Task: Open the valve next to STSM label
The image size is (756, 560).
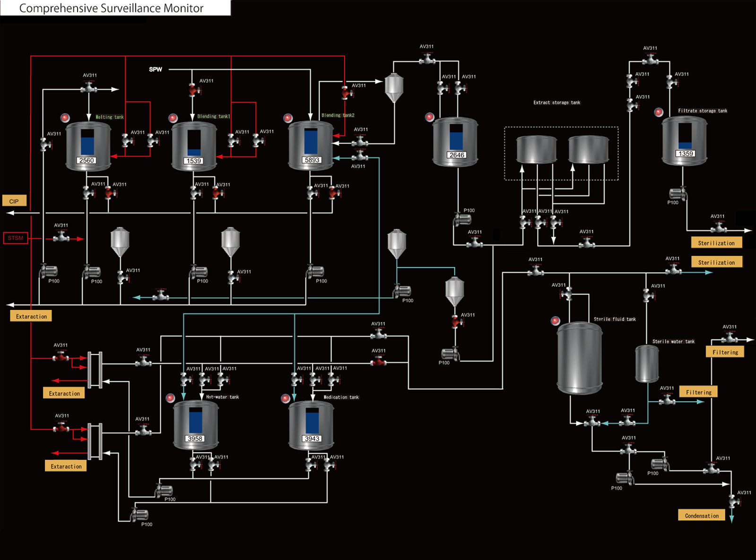Action: pyautogui.click(x=61, y=237)
